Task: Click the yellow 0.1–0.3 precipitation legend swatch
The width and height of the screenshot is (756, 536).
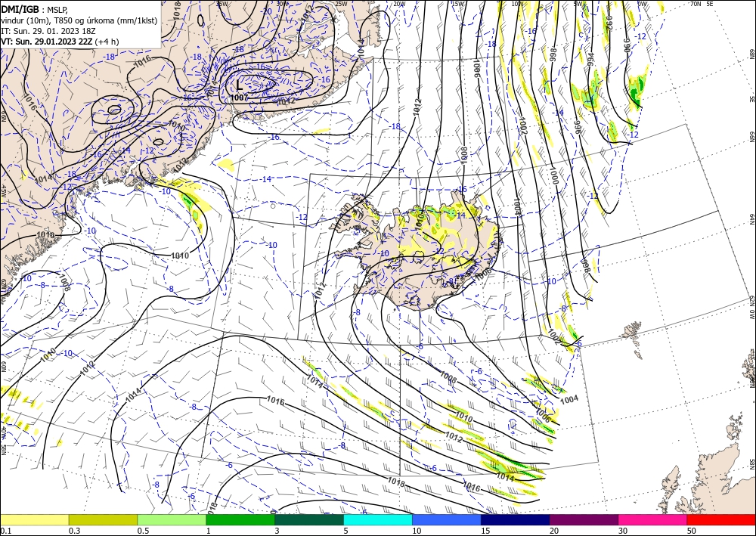Action: tap(34, 519)
